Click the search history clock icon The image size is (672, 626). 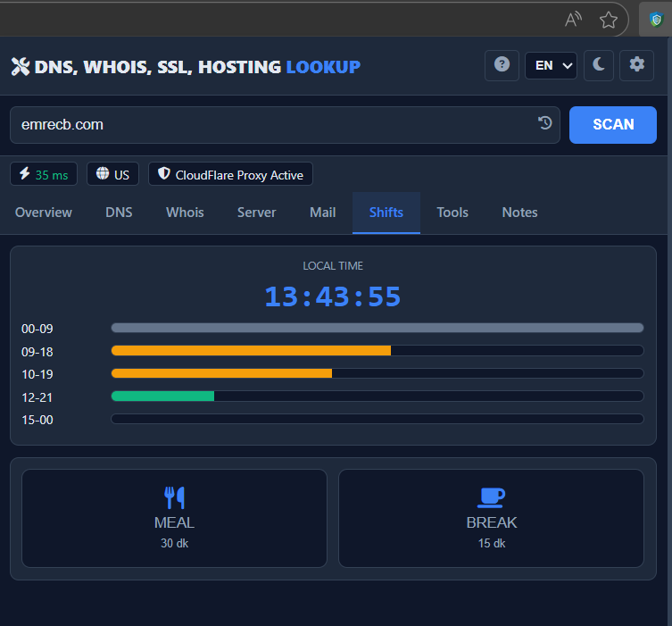(545, 124)
